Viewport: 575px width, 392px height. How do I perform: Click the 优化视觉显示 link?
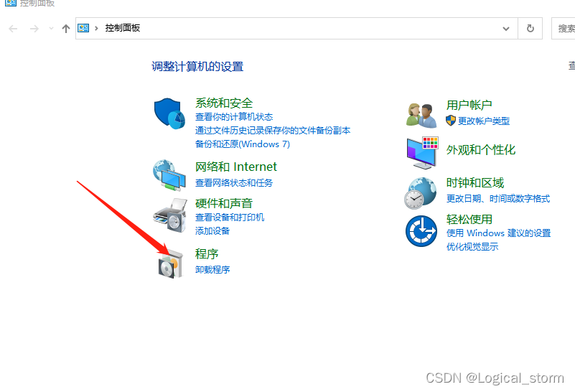click(x=472, y=247)
